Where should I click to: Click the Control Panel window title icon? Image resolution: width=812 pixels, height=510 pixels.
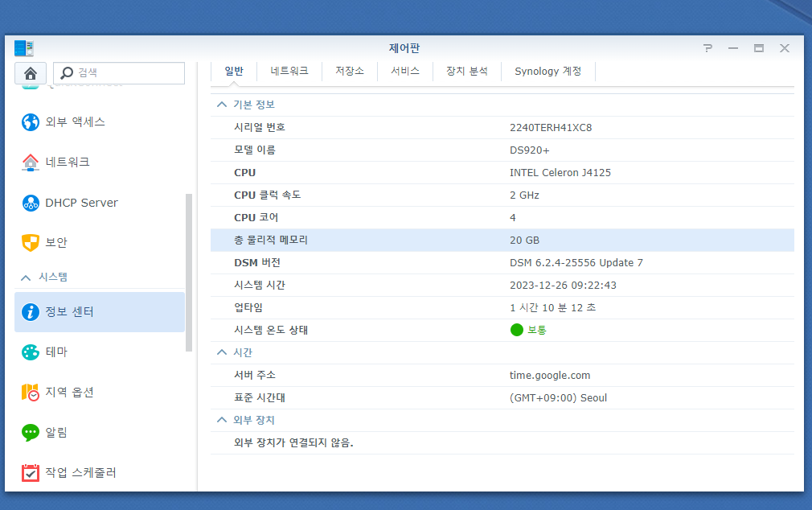(24, 48)
